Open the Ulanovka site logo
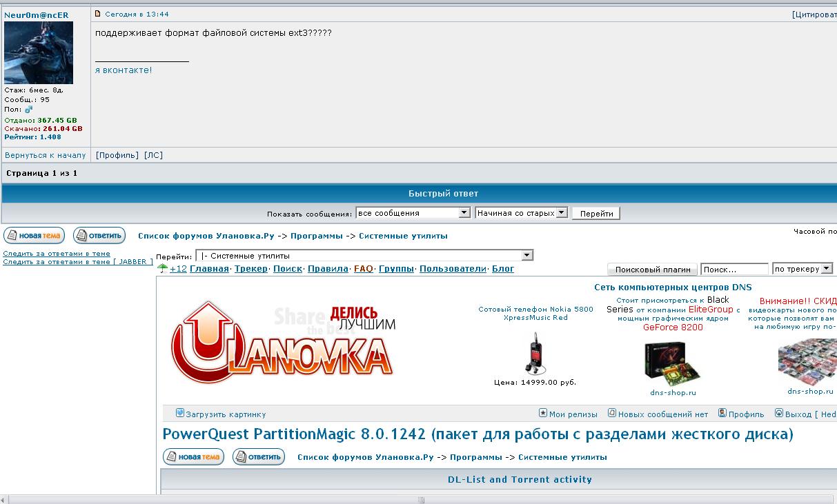Screen dimensions: 837x504 [x=282, y=343]
